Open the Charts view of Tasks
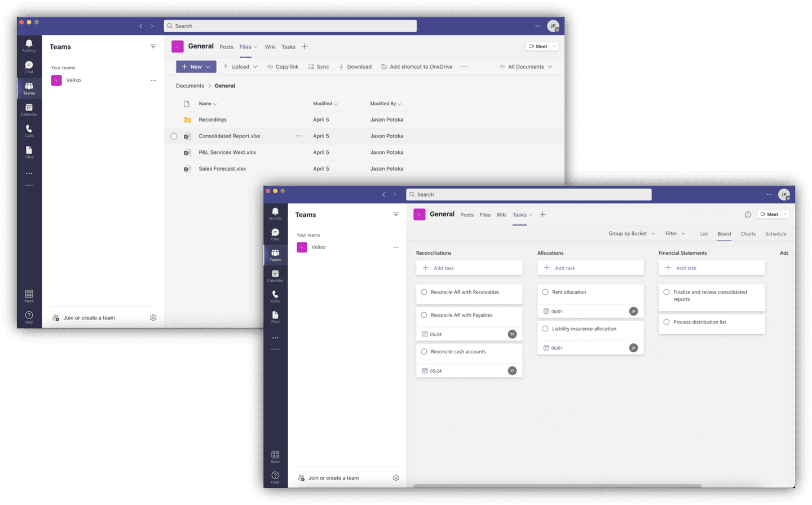 click(748, 233)
